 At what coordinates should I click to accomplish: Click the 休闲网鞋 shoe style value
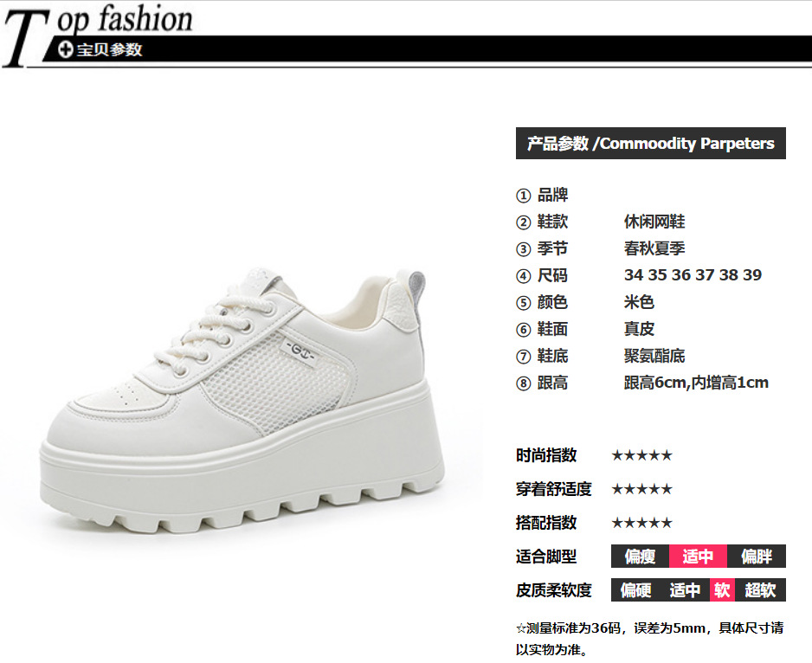(654, 222)
